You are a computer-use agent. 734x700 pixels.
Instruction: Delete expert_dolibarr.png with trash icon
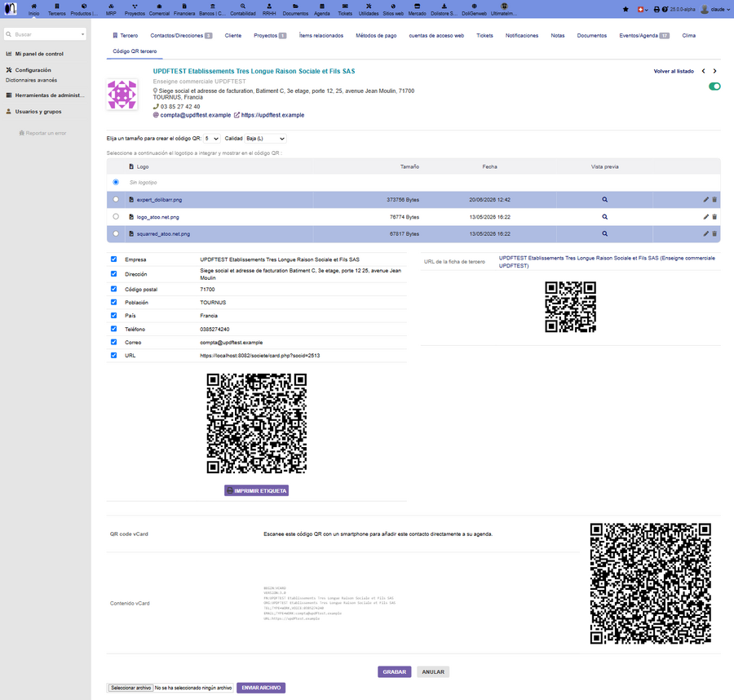[714, 199]
